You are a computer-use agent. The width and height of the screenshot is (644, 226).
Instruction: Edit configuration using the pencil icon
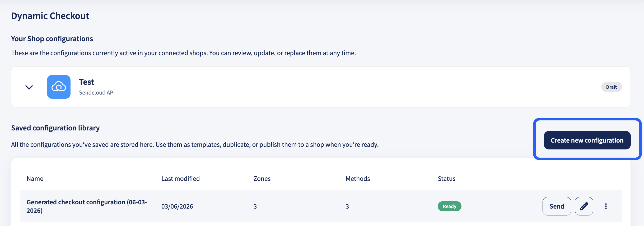tap(584, 206)
